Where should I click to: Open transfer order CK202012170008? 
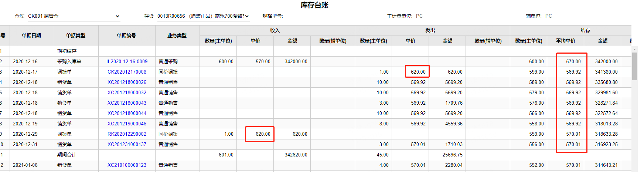[127, 72]
